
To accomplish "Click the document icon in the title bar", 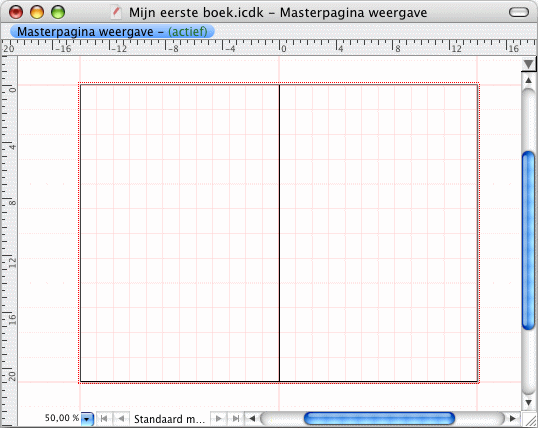I will tap(116, 13).
